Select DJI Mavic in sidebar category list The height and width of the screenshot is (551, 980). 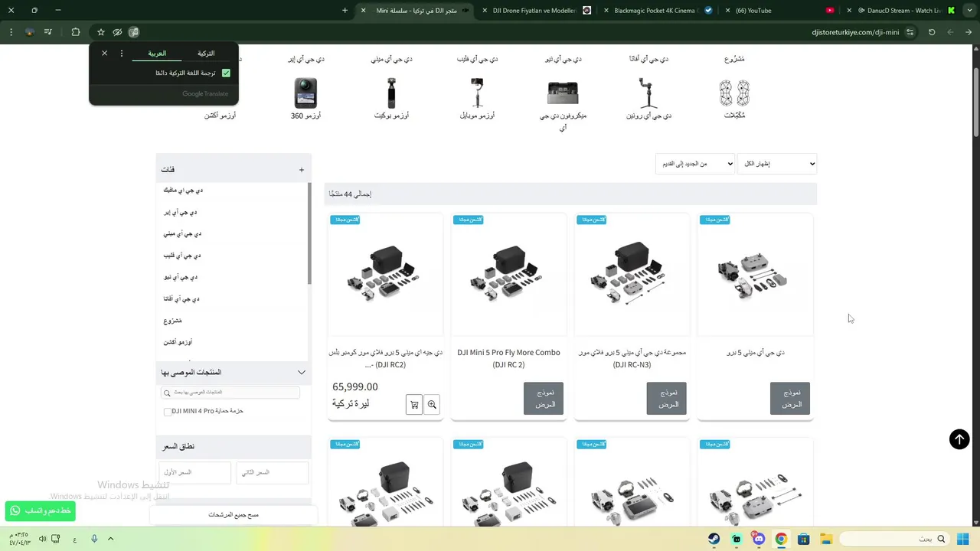(x=183, y=191)
